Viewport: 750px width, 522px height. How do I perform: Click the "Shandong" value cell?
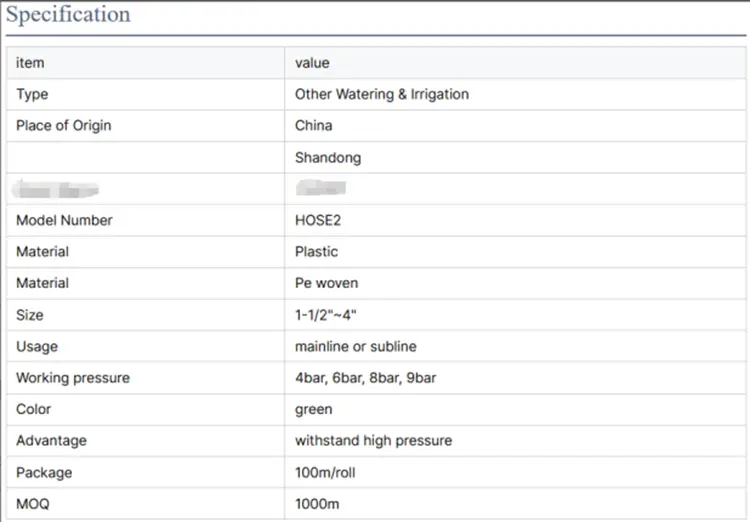point(328,157)
